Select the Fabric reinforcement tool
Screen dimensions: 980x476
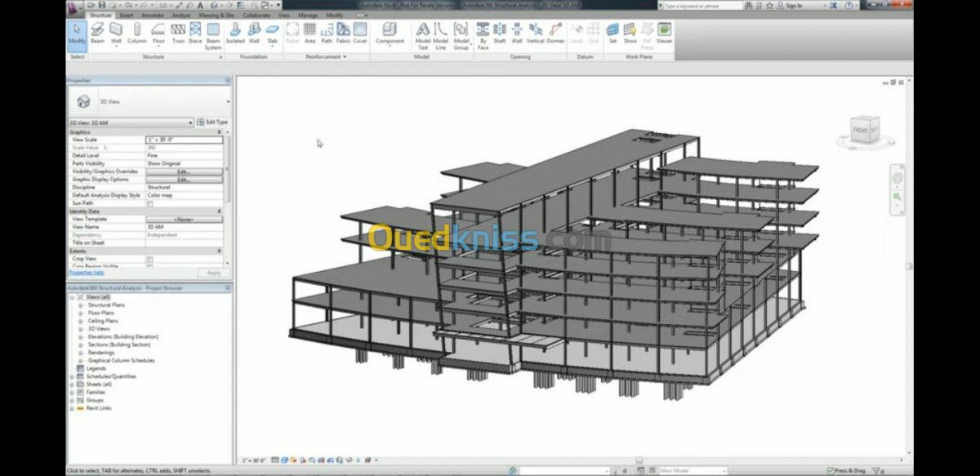coord(343,33)
